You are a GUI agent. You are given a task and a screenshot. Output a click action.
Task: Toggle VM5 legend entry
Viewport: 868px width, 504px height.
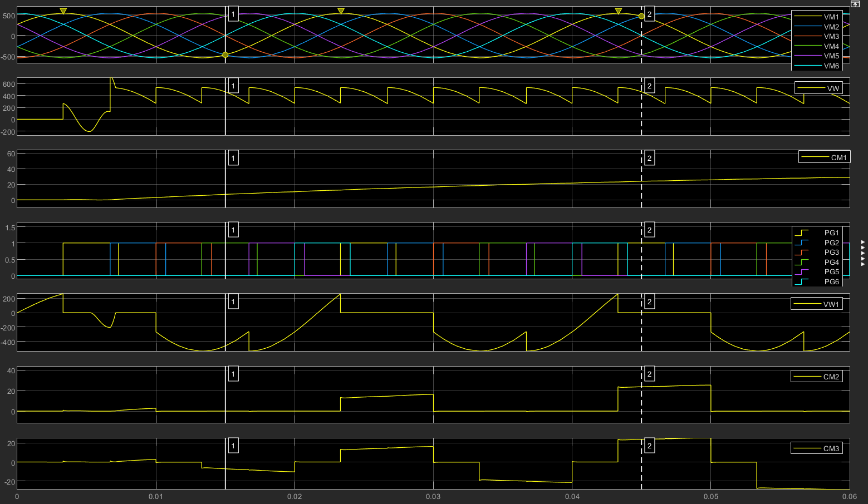point(817,56)
